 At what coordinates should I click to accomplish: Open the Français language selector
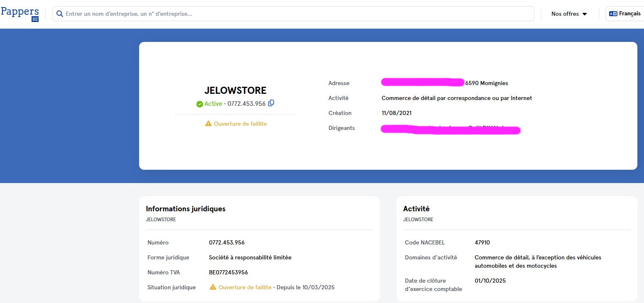629,14
